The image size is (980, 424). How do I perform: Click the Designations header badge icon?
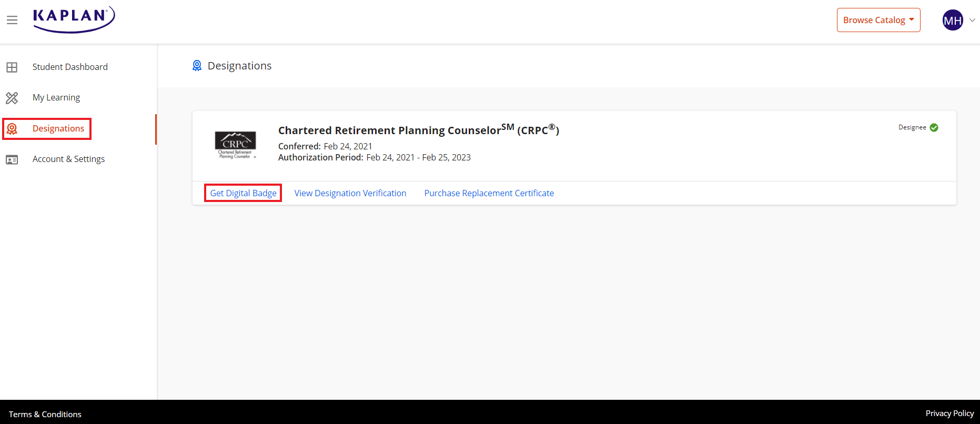coord(197,66)
